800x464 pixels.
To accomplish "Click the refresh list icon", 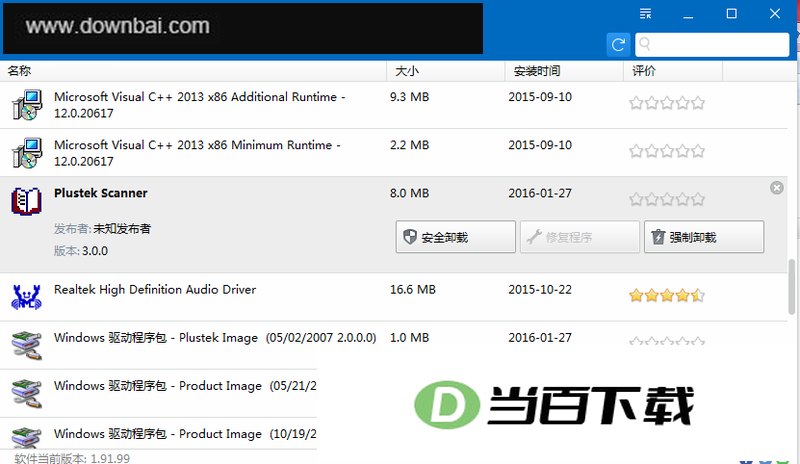I will tap(618, 45).
